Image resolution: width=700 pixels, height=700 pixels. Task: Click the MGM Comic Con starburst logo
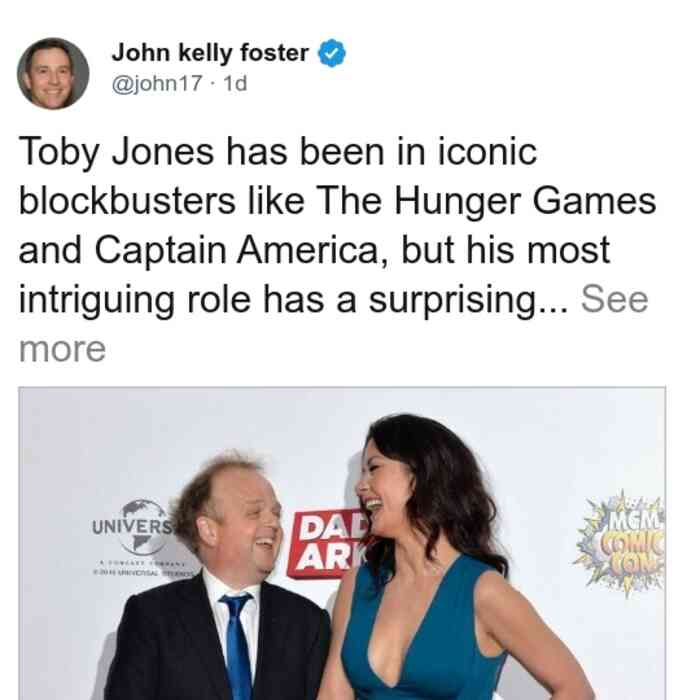coord(621,544)
